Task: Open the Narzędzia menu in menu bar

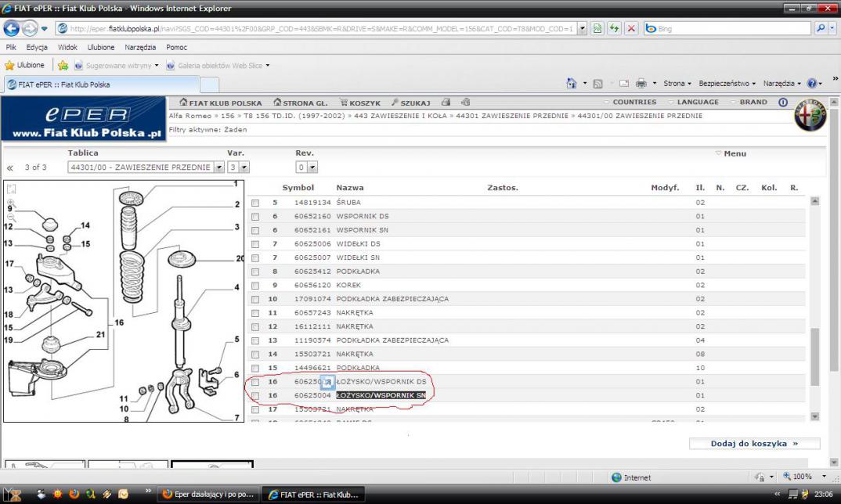Action: pyautogui.click(x=139, y=47)
